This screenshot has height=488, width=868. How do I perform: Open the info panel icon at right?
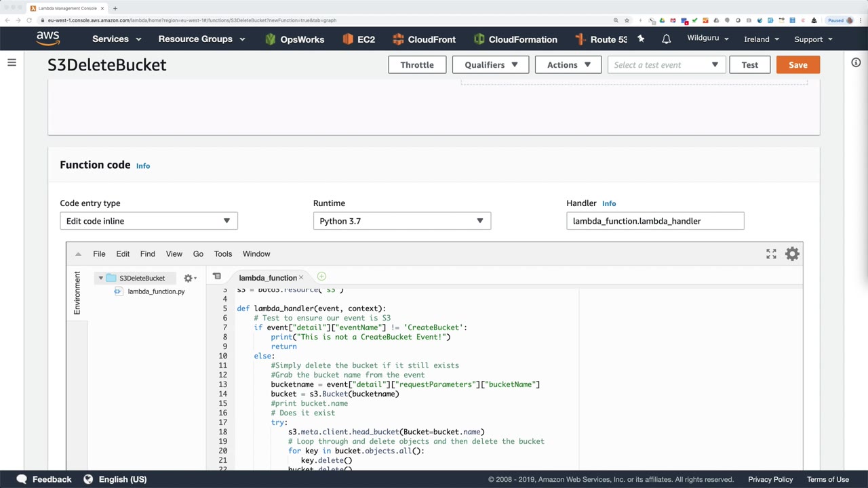(856, 62)
